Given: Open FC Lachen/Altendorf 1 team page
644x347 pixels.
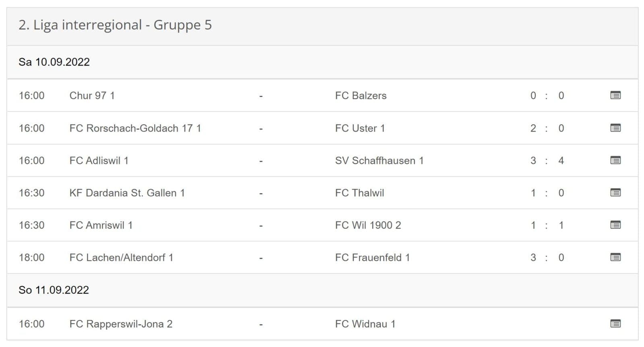Looking at the screenshot, I should (x=121, y=257).
